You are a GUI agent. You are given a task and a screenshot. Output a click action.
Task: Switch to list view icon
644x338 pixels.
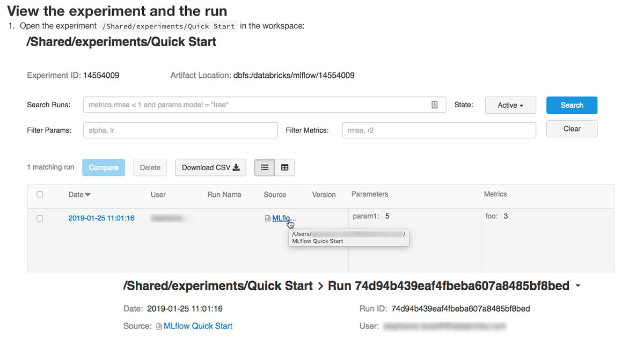(265, 167)
